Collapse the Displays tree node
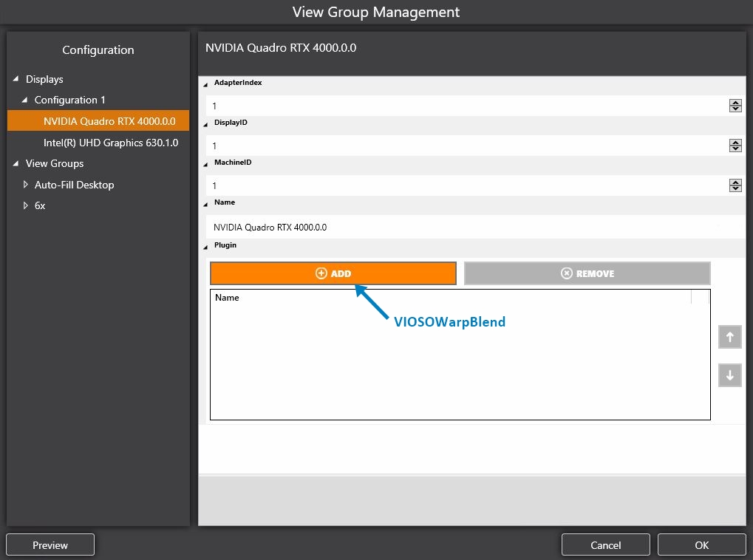The image size is (753, 560). coord(16,79)
